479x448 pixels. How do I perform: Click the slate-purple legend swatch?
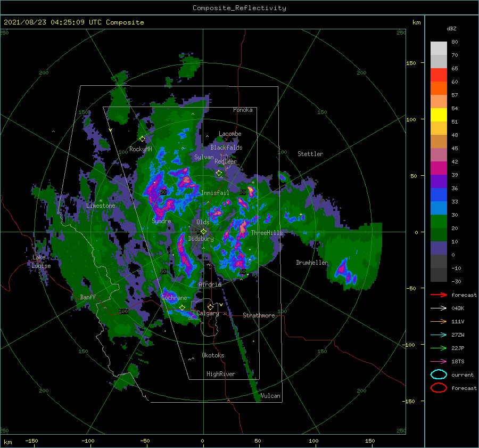439,248
